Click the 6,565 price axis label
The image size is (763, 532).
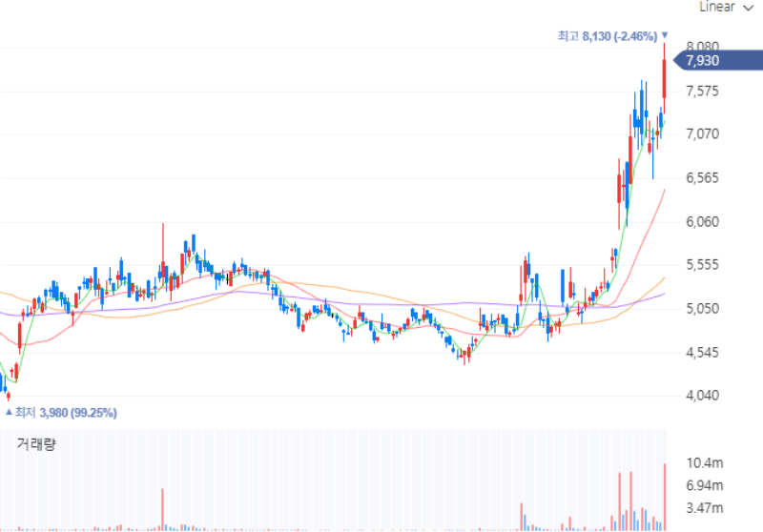(x=702, y=178)
